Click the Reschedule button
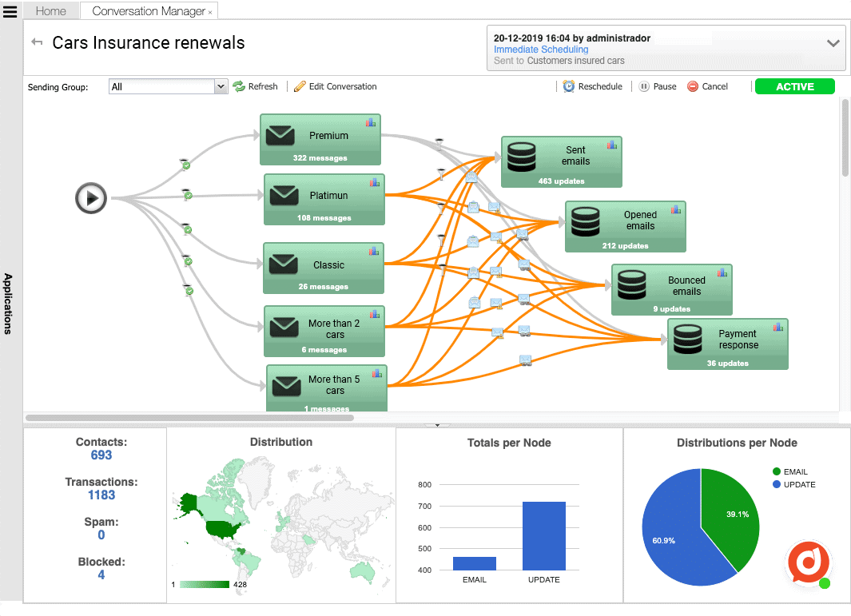 click(593, 86)
